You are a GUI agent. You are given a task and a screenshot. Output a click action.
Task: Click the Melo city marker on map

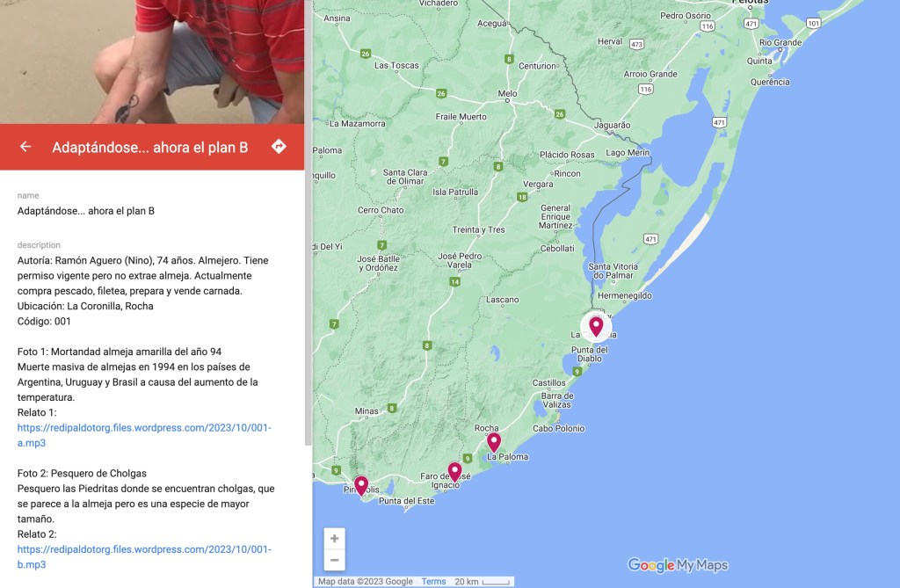(507, 100)
